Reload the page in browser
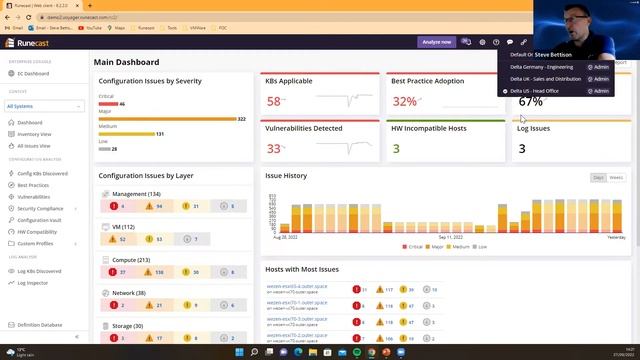The image size is (640, 360). [28, 18]
